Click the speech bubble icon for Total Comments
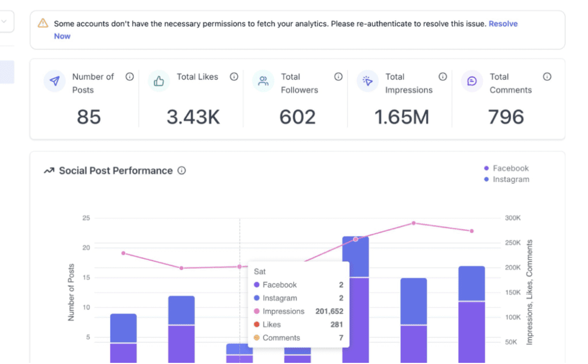Image resolution: width=588 pixels, height=364 pixels. 472,81
